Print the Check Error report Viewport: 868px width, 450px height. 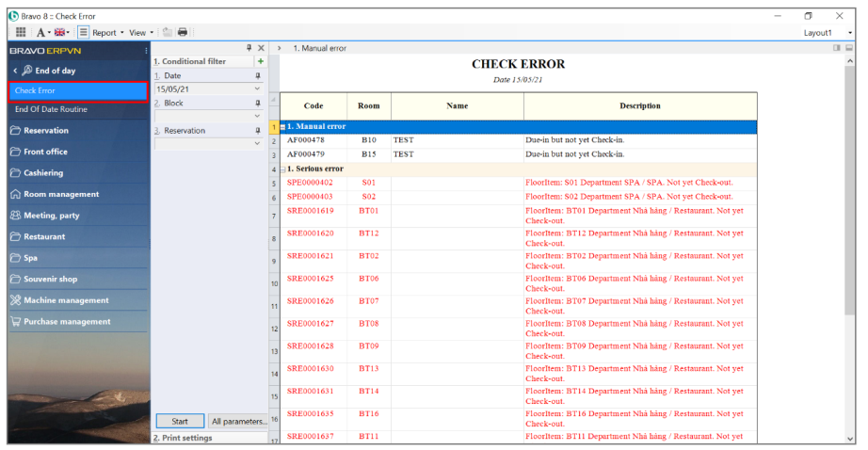pos(183,32)
